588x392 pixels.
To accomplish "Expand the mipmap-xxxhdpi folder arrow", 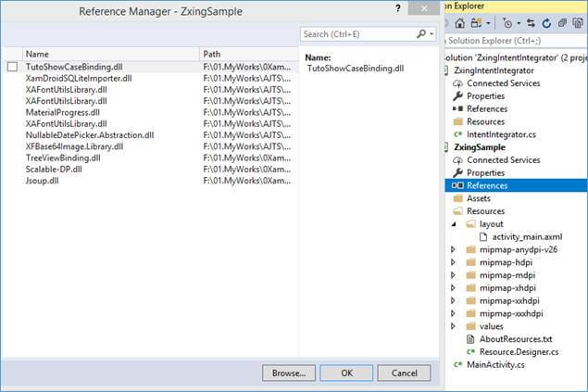I will click(x=453, y=313).
